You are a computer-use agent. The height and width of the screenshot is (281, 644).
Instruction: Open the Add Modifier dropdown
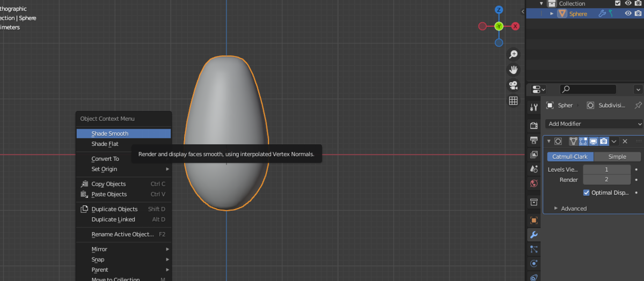click(594, 124)
